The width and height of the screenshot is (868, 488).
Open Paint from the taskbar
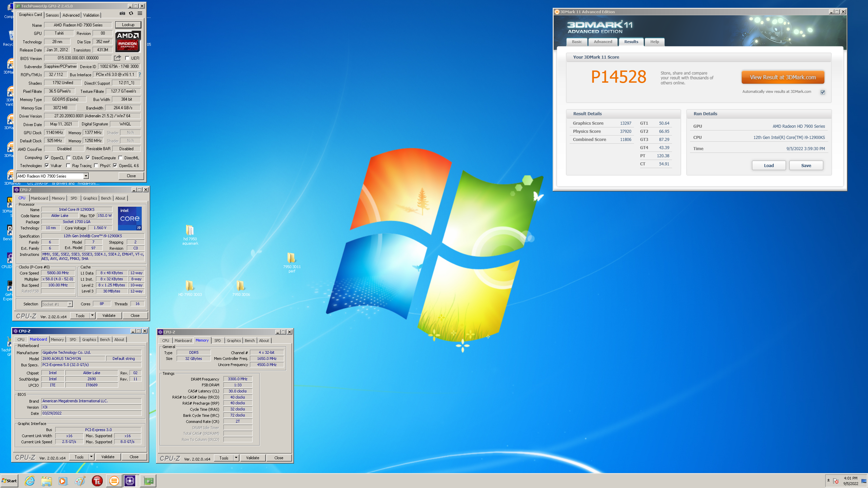tap(80, 481)
